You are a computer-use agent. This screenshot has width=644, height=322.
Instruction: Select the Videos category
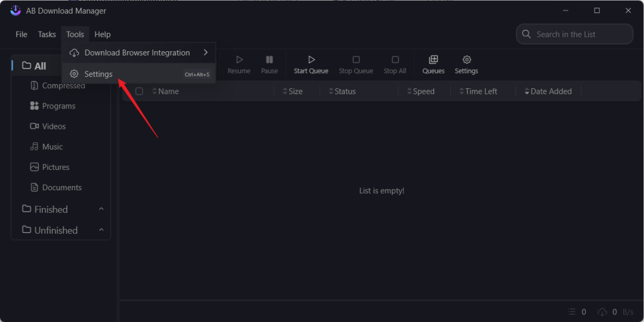[x=61, y=126]
